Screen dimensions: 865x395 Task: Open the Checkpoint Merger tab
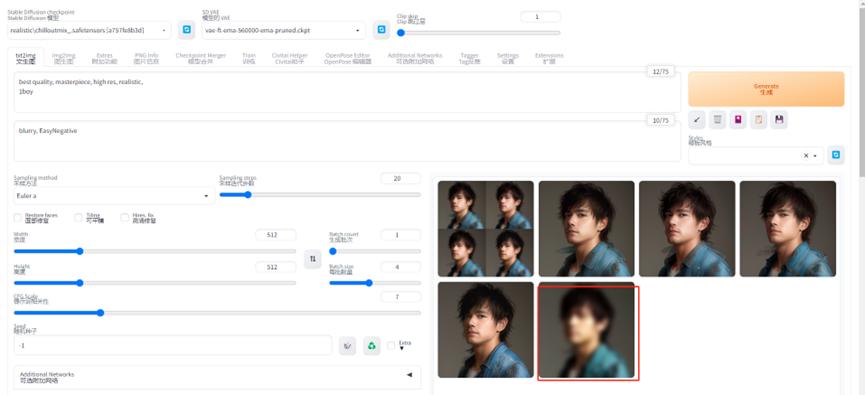tap(201, 58)
